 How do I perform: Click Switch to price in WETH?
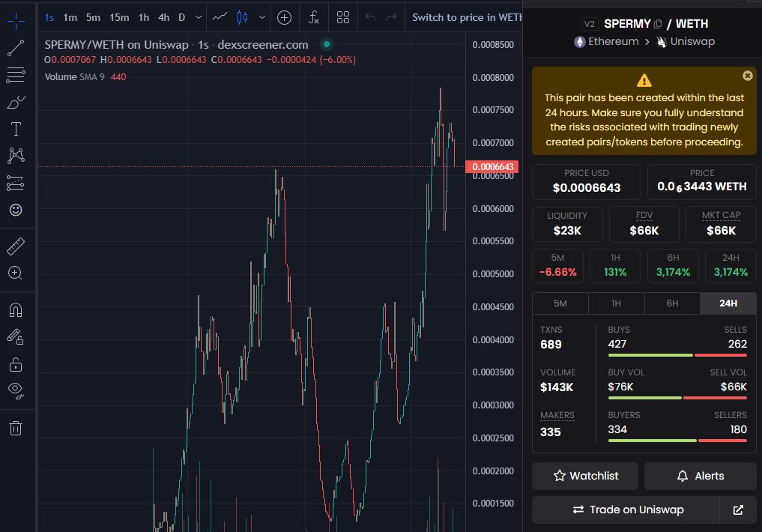coord(467,17)
